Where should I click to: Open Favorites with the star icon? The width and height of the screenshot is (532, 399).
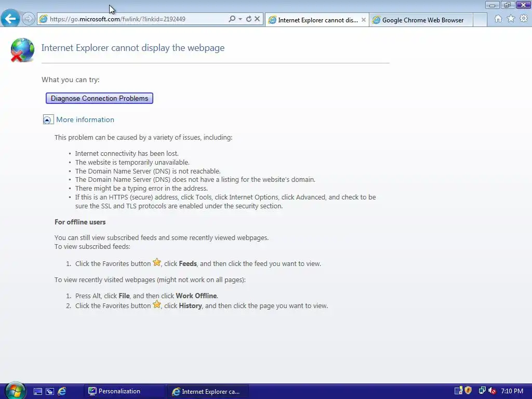tap(511, 19)
